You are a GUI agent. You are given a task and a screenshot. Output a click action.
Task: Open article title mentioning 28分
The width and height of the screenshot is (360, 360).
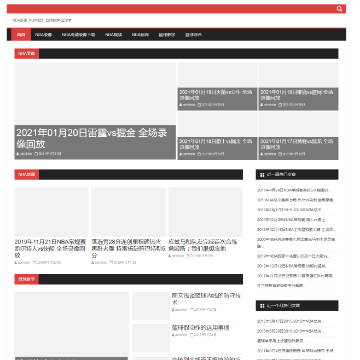coord(128,249)
